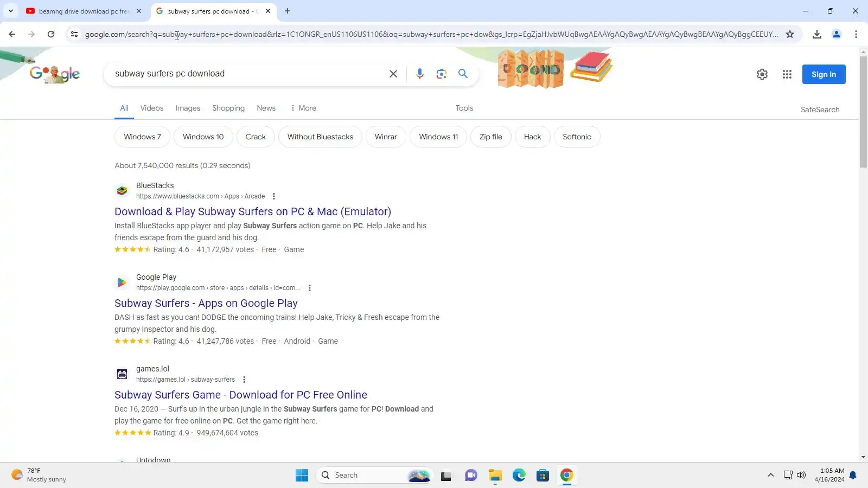Clear the search box with X icon
Screen dimensions: 868x488
pos(393,74)
